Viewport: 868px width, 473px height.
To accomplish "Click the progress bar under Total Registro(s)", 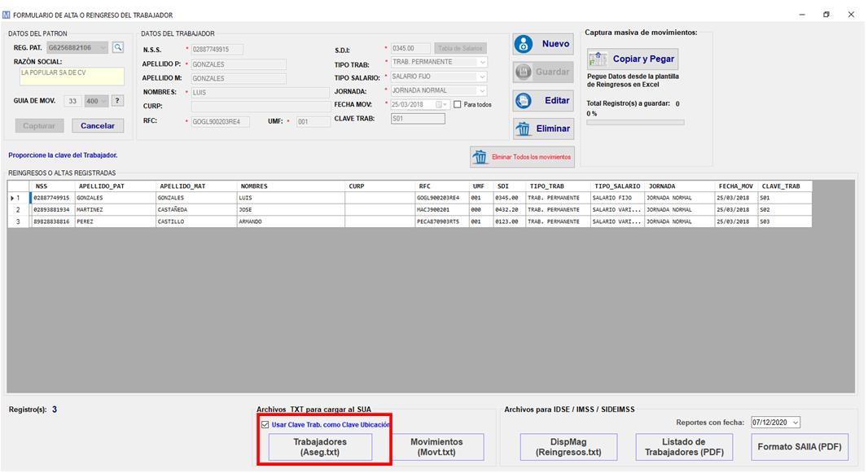I will click(x=635, y=123).
